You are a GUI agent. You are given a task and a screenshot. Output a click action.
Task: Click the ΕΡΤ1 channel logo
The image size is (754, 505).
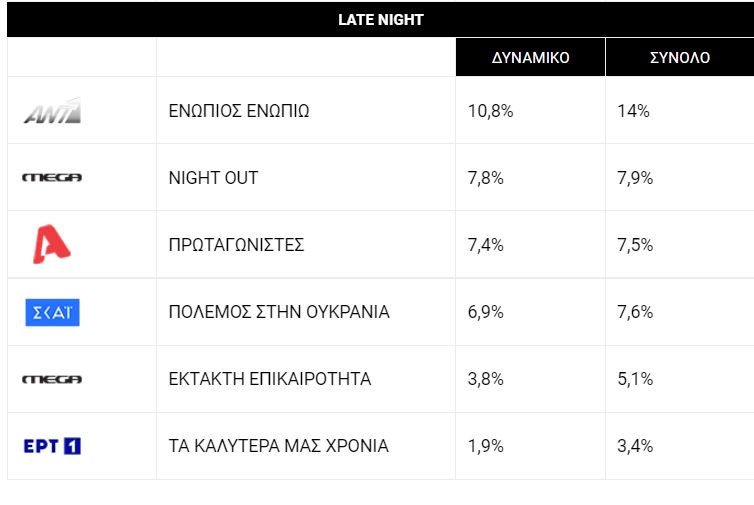[52, 446]
